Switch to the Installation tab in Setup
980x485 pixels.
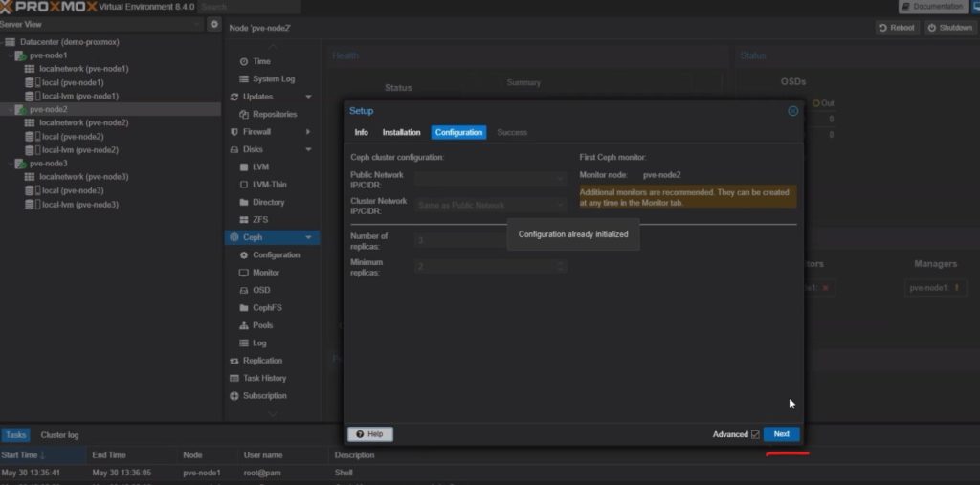tap(401, 133)
